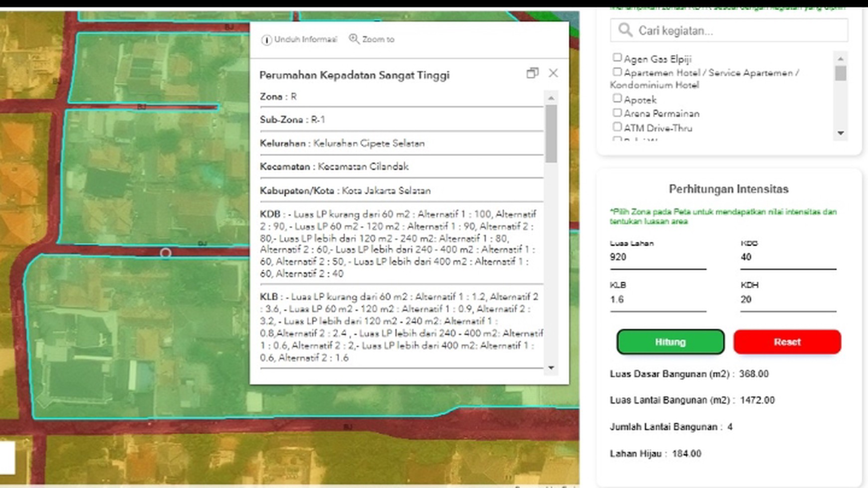This screenshot has height=488, width=868.
Task: Click the Perhitungan Intensitas heading
Action: click(728, 189)
